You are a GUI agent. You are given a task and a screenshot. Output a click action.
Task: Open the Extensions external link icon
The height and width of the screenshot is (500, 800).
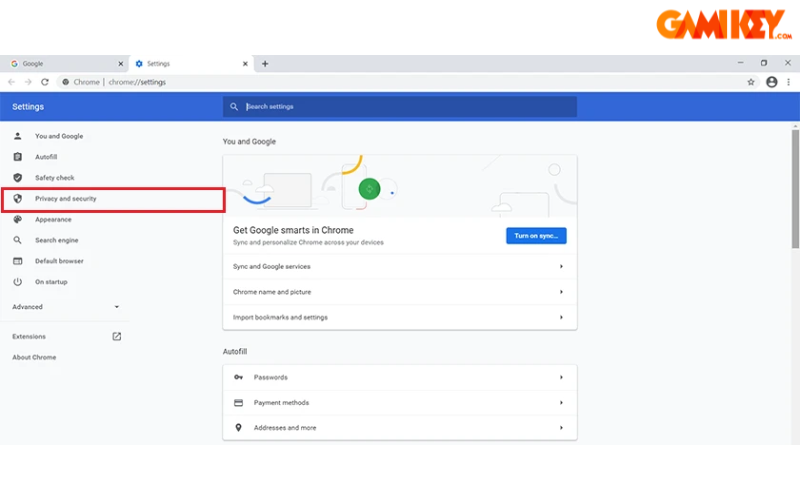pyautogui.click(x=116, y=337)
